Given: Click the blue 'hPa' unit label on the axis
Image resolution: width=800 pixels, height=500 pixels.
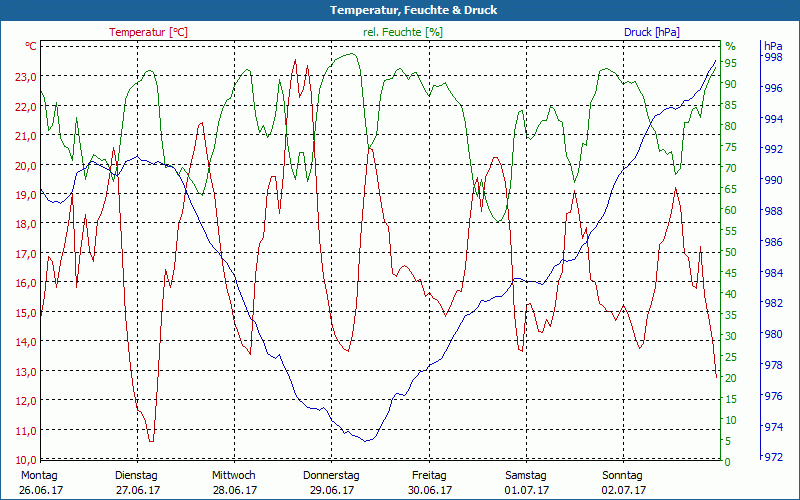Looking at the screenshot, I should [773, 46].
